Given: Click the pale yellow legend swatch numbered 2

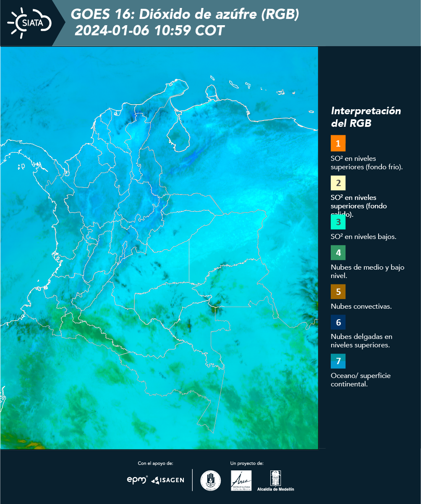Looking at the screenshot, I should 338,183.
